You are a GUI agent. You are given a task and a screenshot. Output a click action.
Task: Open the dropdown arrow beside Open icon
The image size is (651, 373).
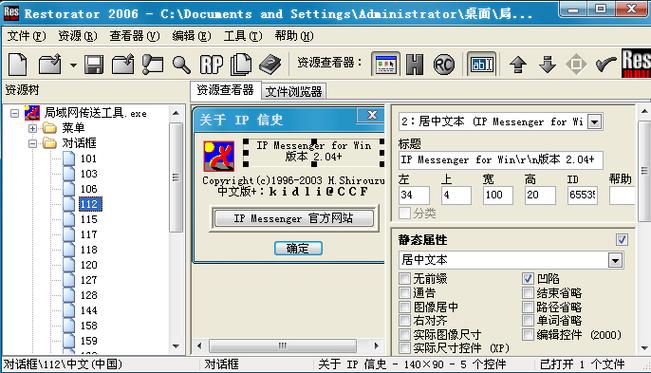73,65
